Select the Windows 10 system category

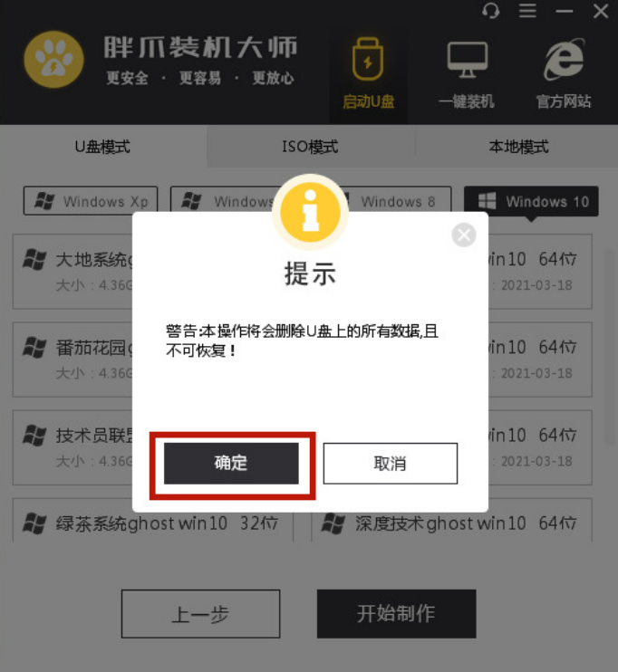(x=531, y=200)
